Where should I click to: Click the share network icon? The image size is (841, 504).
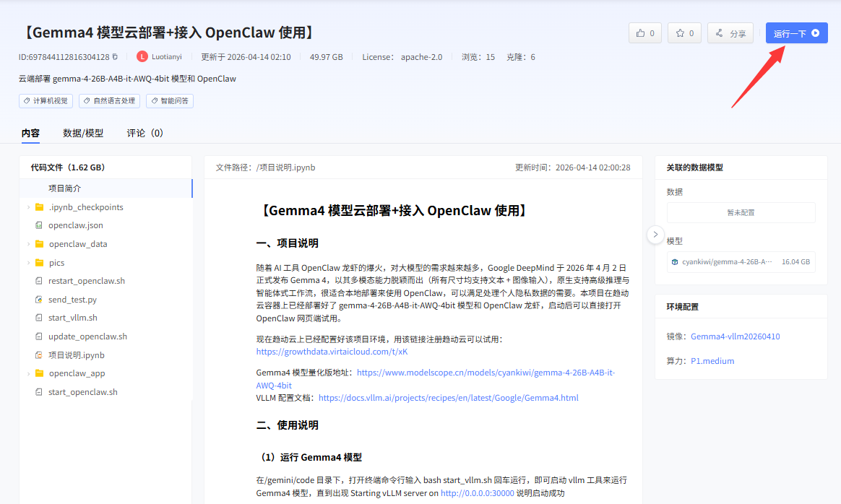(x=719, y=33)
